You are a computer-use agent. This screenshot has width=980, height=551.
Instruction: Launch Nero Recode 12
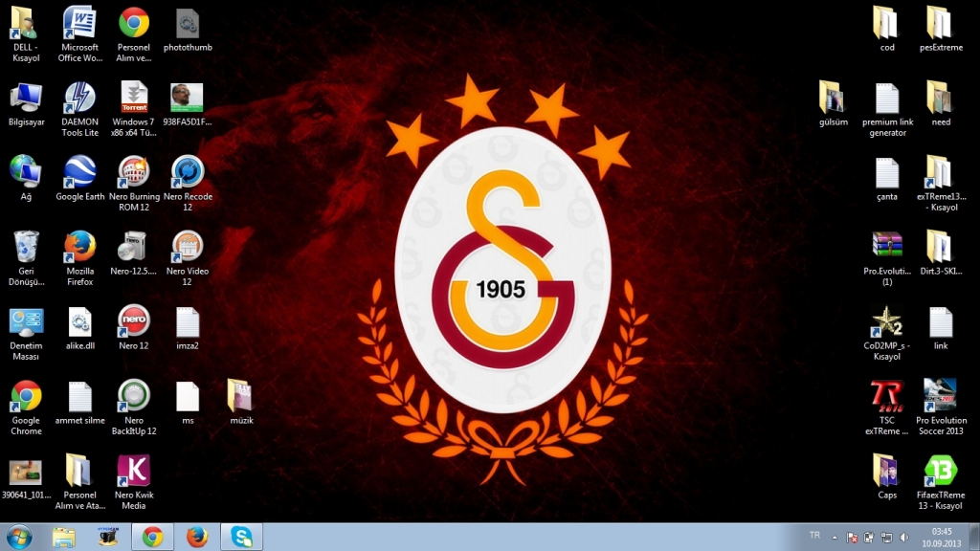point(188,184)
